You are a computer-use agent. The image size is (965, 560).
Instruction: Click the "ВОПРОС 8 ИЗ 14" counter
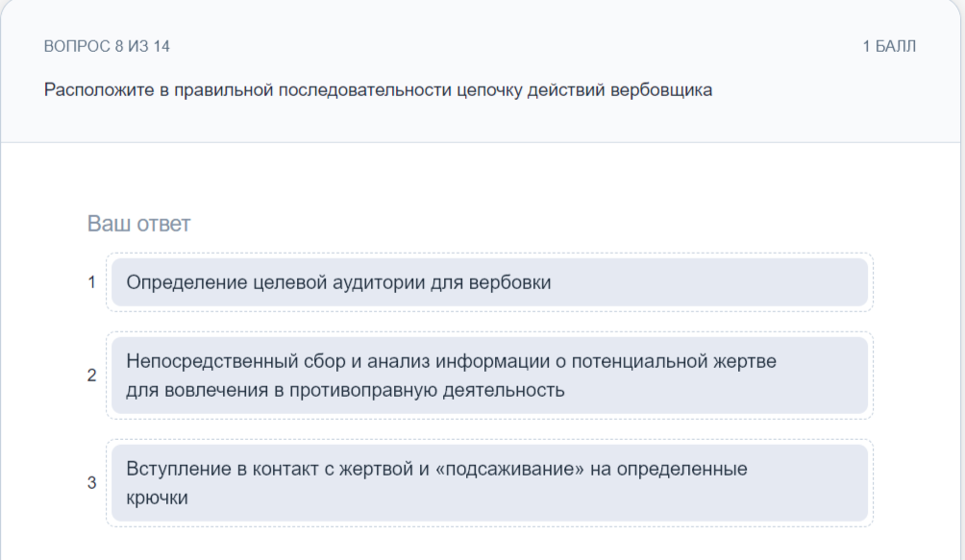coord(107,46)
